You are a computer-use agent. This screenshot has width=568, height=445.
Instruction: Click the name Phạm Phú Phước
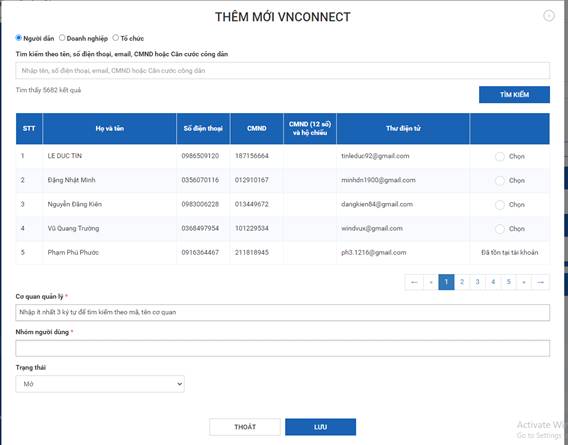73,253
